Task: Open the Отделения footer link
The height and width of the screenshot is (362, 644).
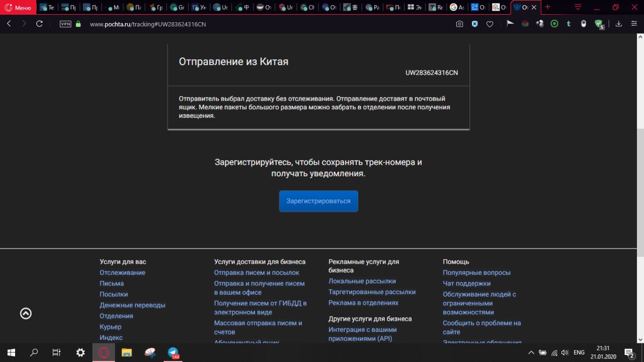Action: 116,316
